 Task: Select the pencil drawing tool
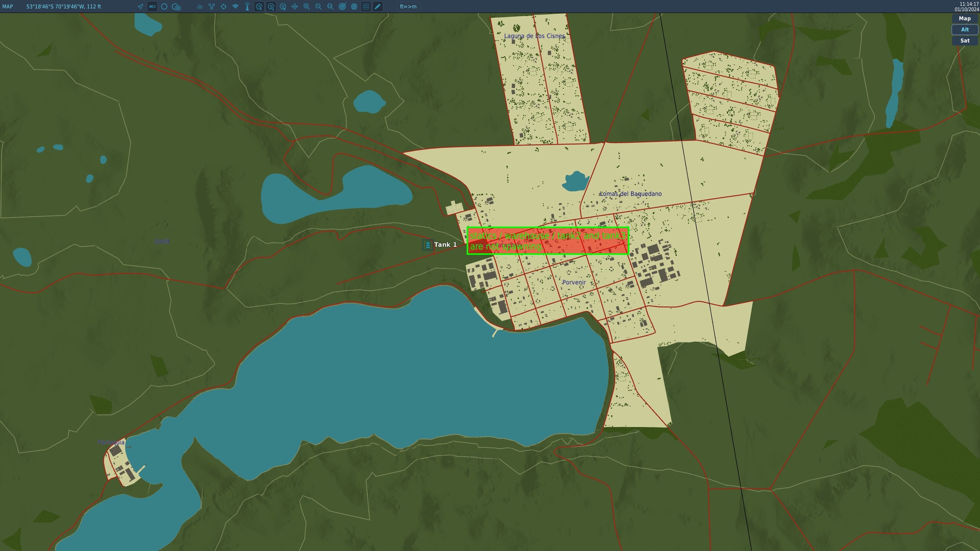tap(378, 7)
